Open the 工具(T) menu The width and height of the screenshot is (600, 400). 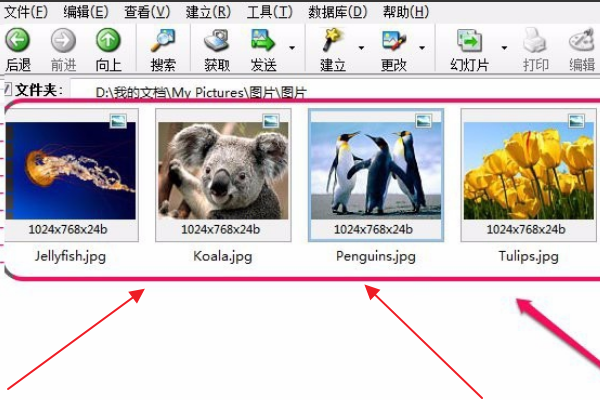click(270, 12)
